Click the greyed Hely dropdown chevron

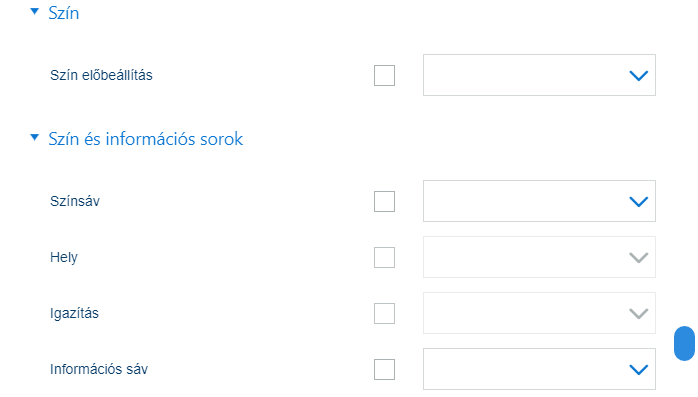tap(638, 258)
